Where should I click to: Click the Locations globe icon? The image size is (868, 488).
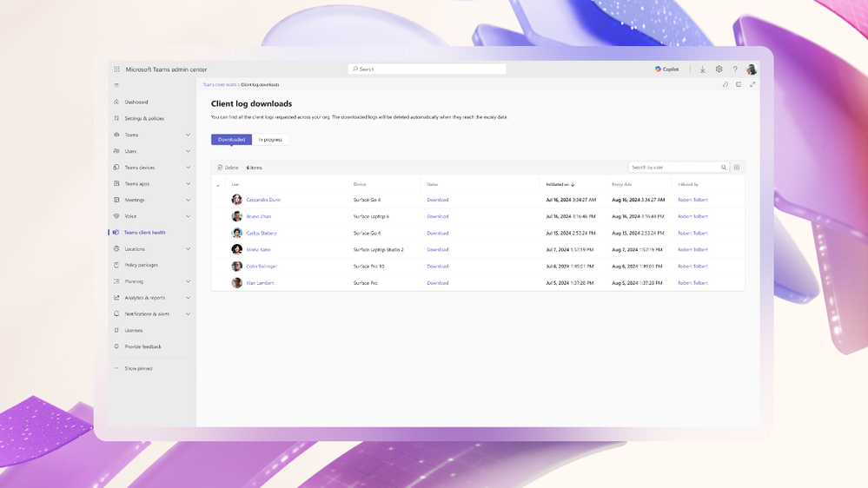116,249
